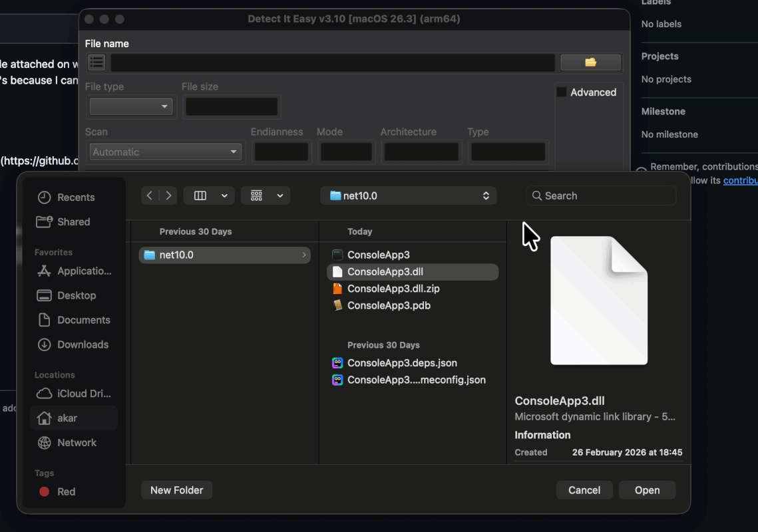Click the grouping grid icon
This screenshot has height=532, width=758.
(x=256, y=196)
